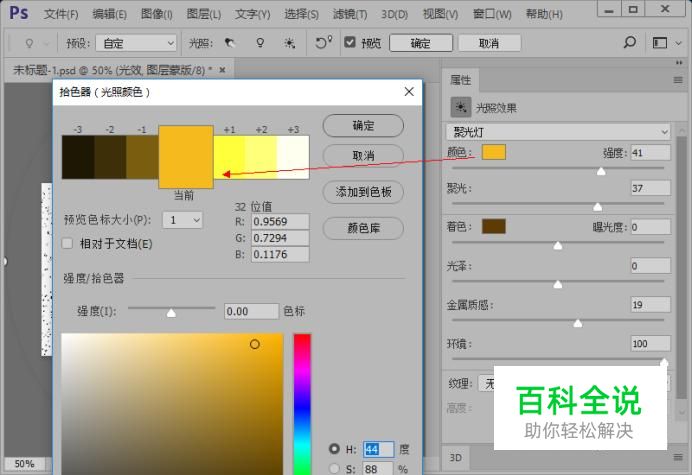Open 帮助 menu
The image size is (692, 475).
coord(544,14)
